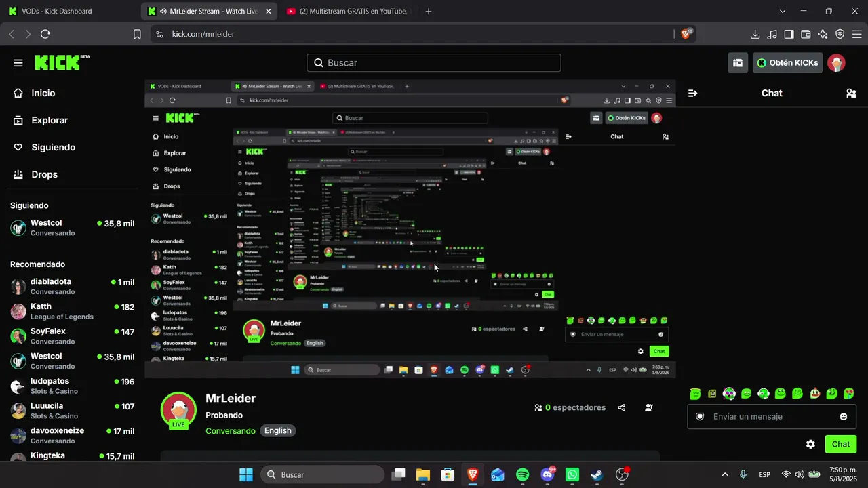Viewport: 868px width, 488px height.
Task: Click the moderator icon next to share
Action: pos(649,408)
